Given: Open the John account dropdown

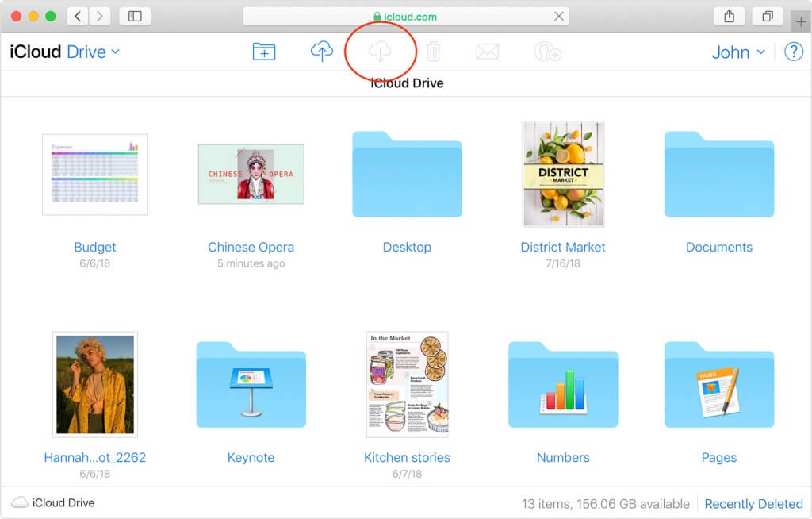Looking at the screenshot, I should click(x=738, y=52).
